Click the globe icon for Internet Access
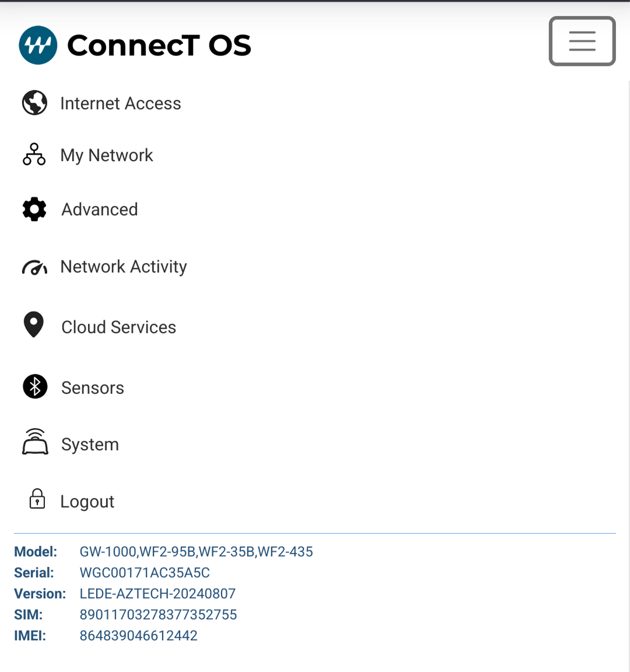 35,103
